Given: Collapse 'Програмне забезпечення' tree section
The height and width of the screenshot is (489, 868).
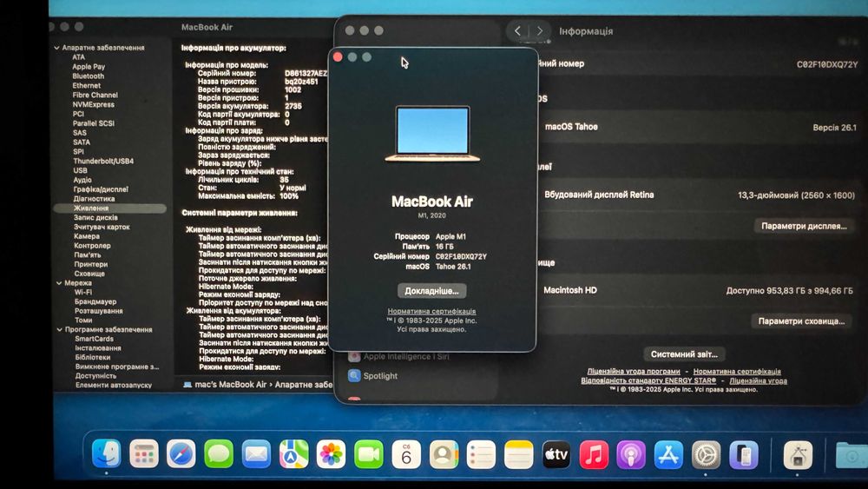Looking at the screenshot, I should coord(59,329).
